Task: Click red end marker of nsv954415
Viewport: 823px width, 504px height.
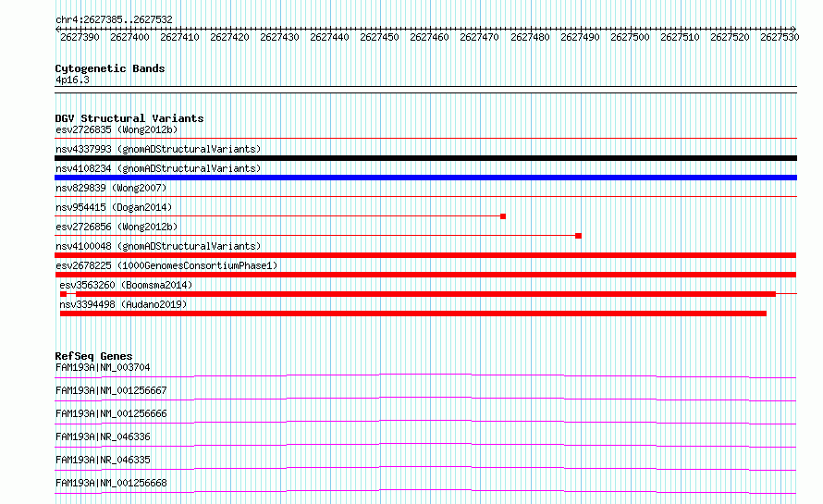Action: coord(503,216)
